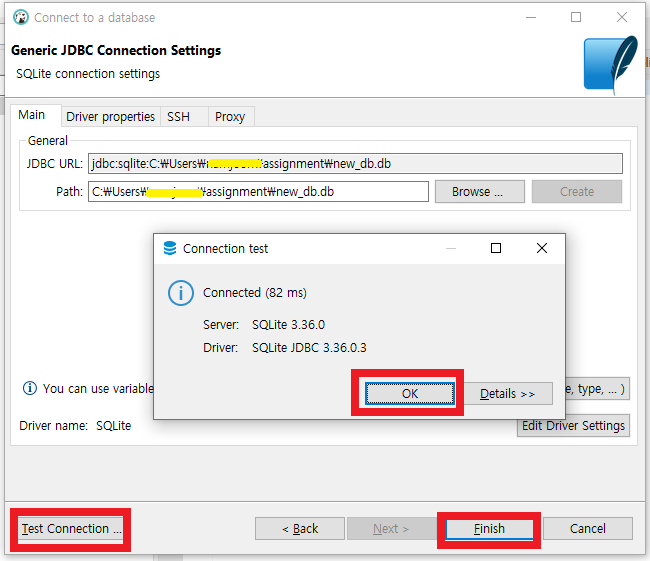650x561 pixels.
Task: Click the Cancel button
Action: [x=588, y=529]
